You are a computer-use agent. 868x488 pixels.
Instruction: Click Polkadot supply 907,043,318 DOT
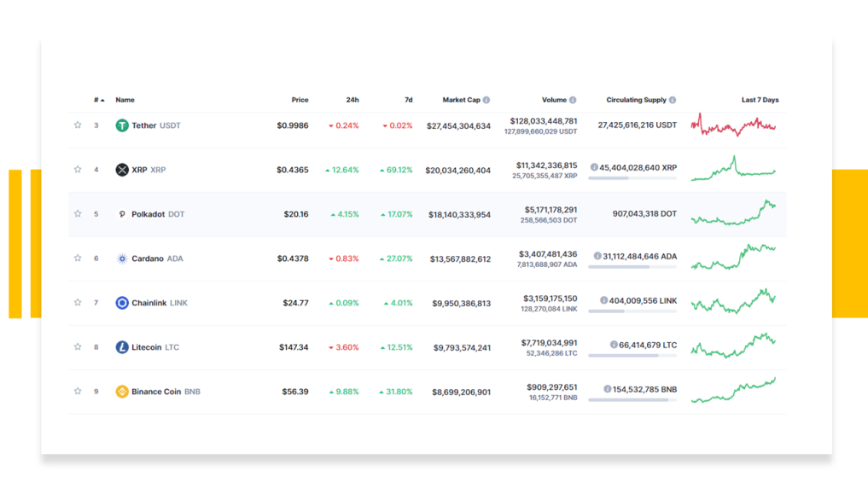pos(644,213)
